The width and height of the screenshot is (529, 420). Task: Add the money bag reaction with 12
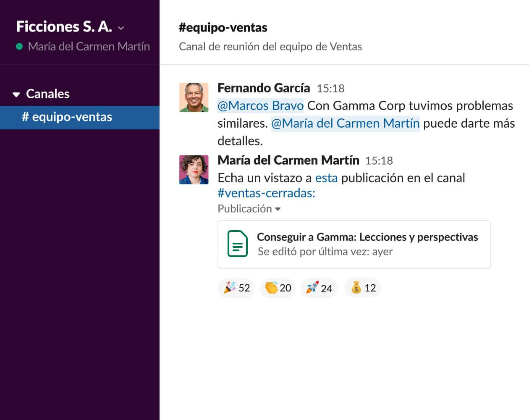[363, 288]
